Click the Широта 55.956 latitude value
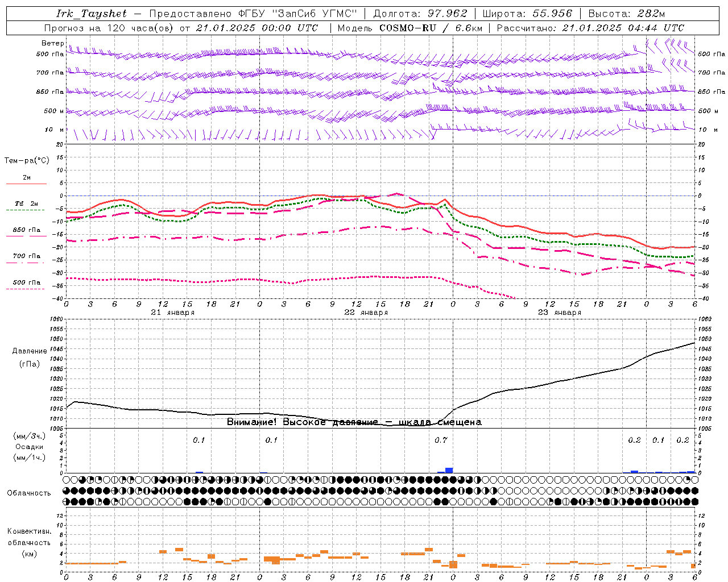Screen dimensions: 728x582 [527, 14]
